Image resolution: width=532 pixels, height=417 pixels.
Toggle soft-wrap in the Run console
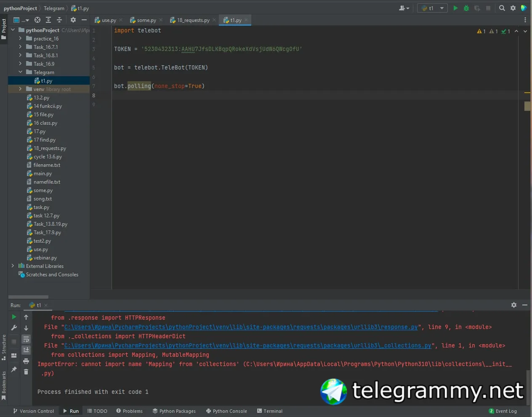point(26,339)
